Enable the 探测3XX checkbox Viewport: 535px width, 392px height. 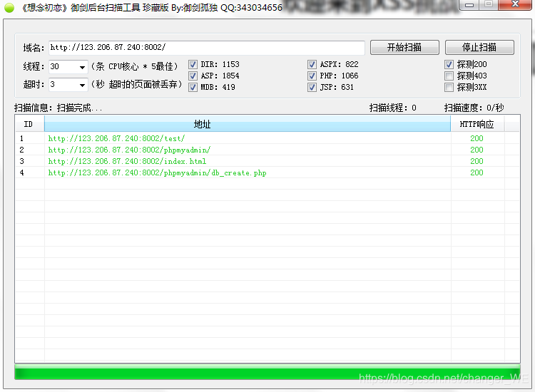coord(449,87)
